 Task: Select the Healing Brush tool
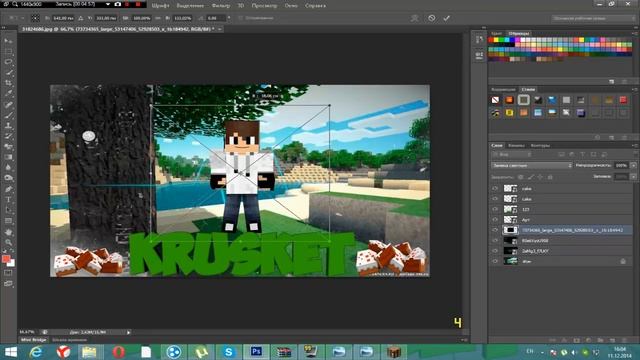point(8,104)
